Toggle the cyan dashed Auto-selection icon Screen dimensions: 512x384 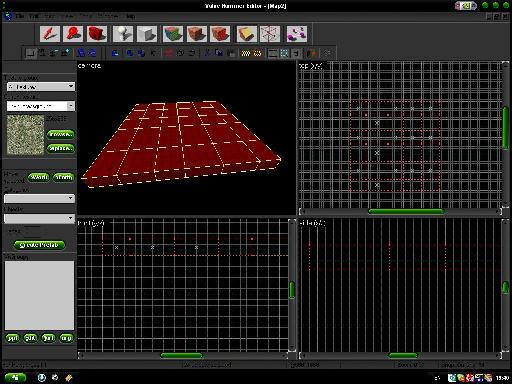(284, 53)
